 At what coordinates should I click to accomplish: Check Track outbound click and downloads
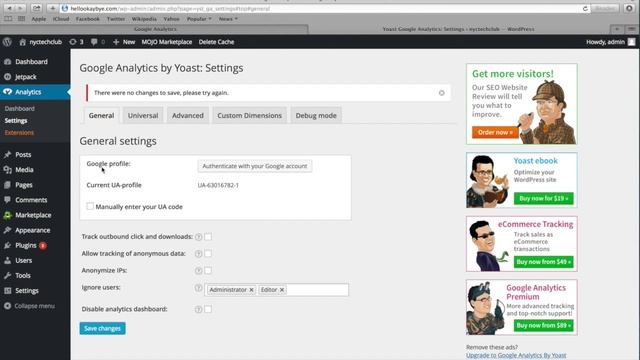pos(208,237)
